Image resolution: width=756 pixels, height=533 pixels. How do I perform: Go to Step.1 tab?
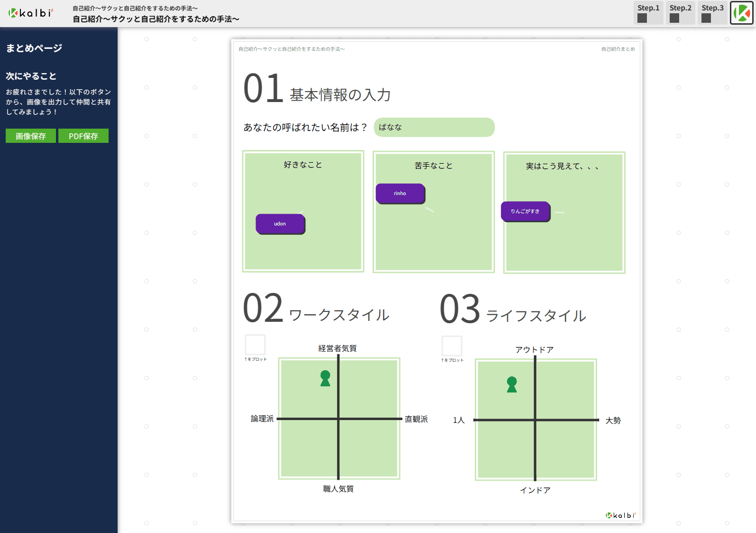648,13
